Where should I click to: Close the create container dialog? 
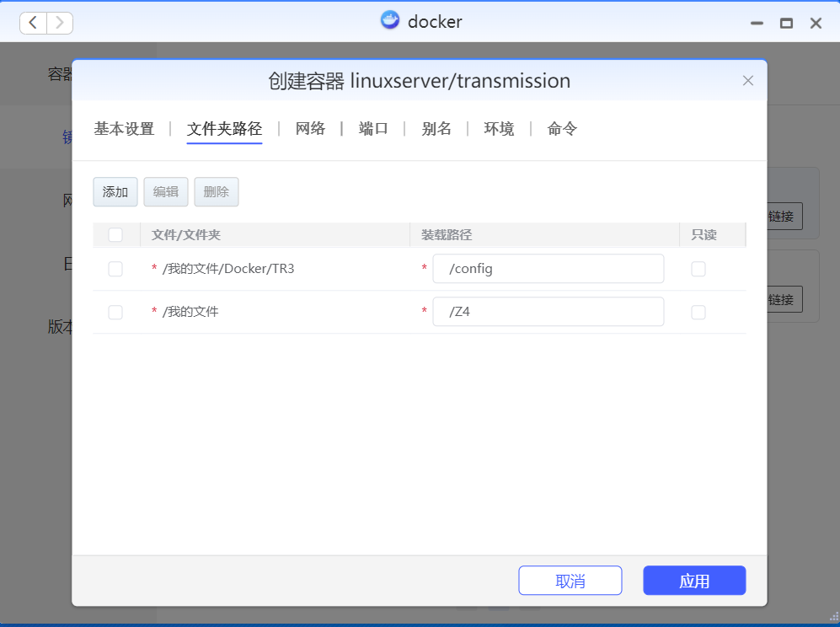pos(748,81)
